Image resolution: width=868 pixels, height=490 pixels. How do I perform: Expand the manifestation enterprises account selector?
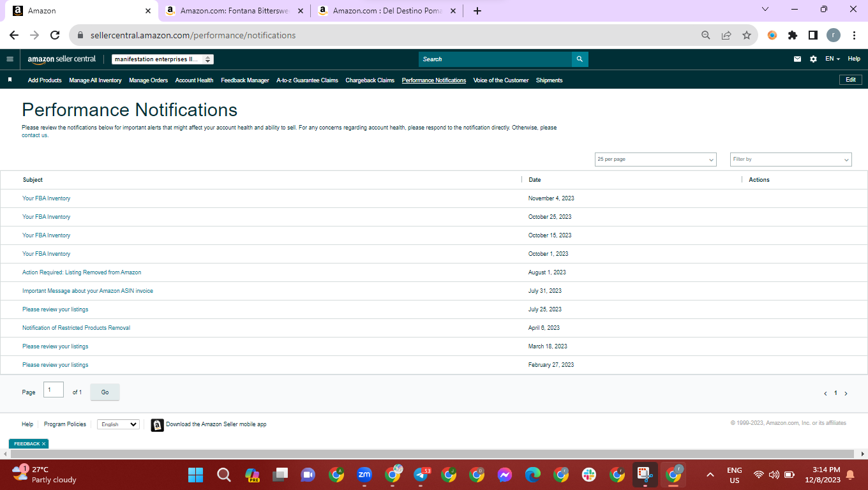[x=163, y=59]
